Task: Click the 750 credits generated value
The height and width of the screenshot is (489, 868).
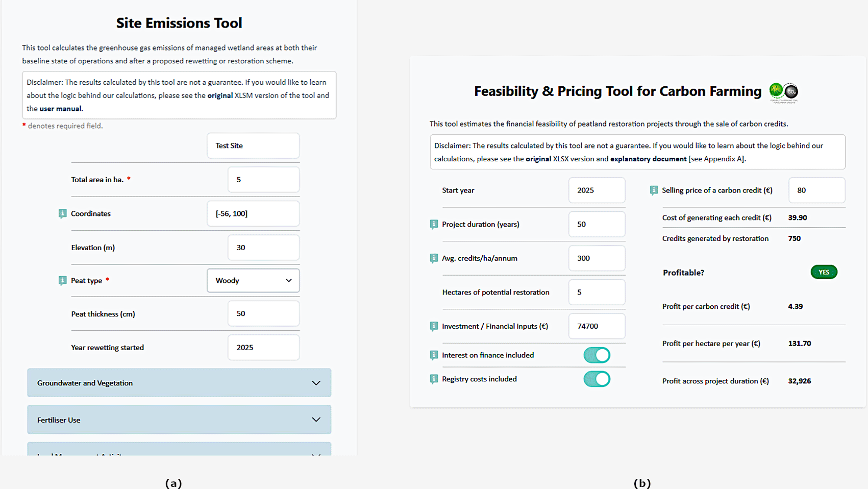Action: pos(795,238)
